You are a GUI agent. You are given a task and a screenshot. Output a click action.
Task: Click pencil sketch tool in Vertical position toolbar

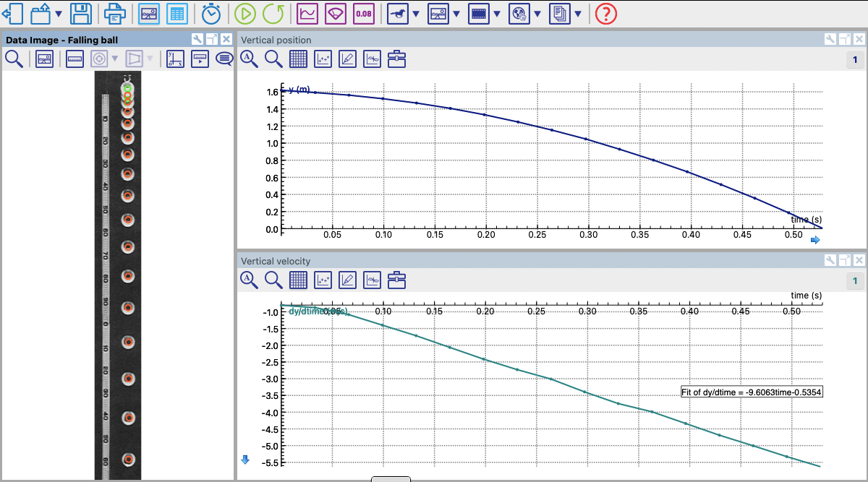click(x=347, y=59)
